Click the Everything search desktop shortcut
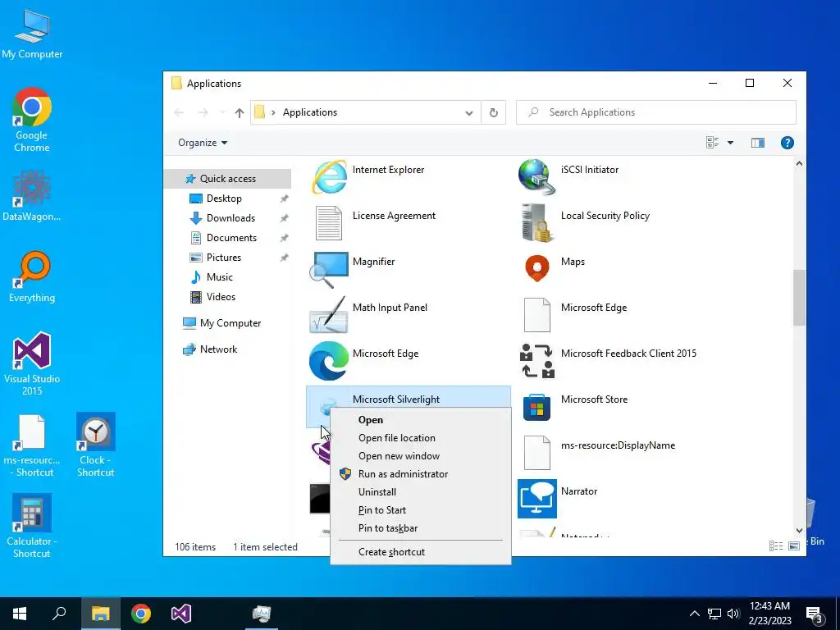The width and height of the screenshot is (840, 630). click(32, 277)
